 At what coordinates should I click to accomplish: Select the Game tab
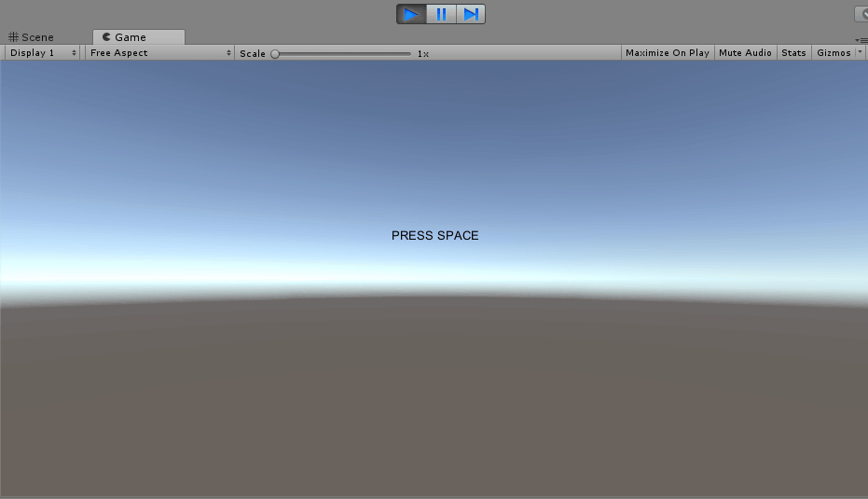[x=138, y=37]
